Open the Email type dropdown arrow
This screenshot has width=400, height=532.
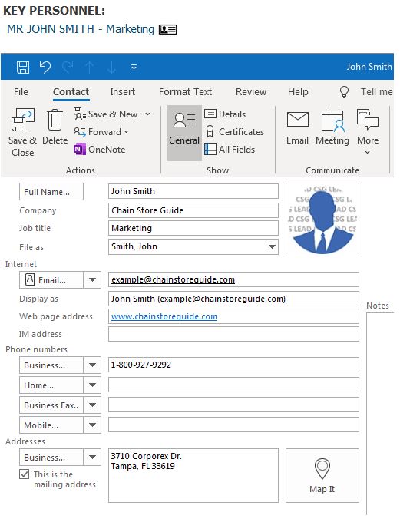92,280
